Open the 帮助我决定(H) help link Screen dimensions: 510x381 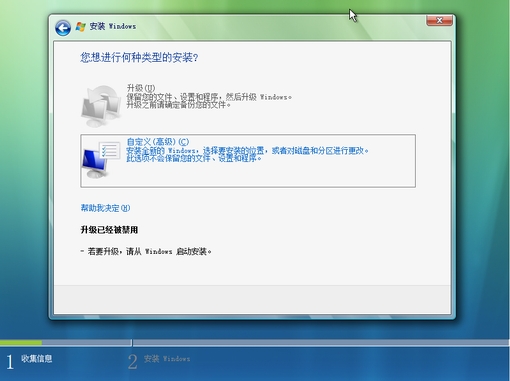point(105,208)
